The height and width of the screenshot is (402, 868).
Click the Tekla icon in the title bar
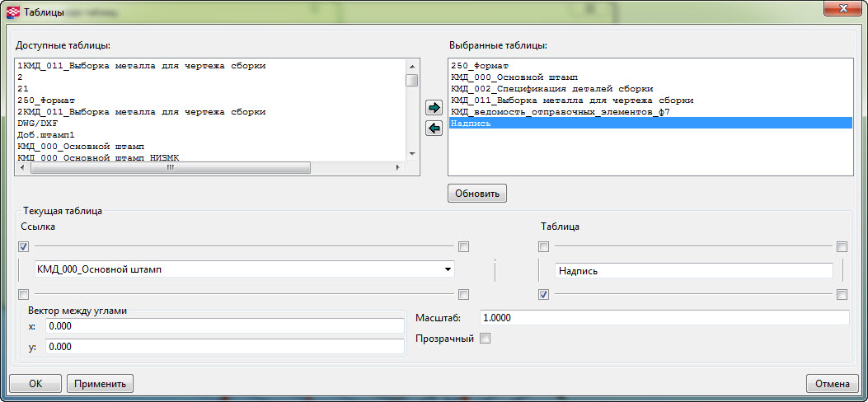point(12,12)
